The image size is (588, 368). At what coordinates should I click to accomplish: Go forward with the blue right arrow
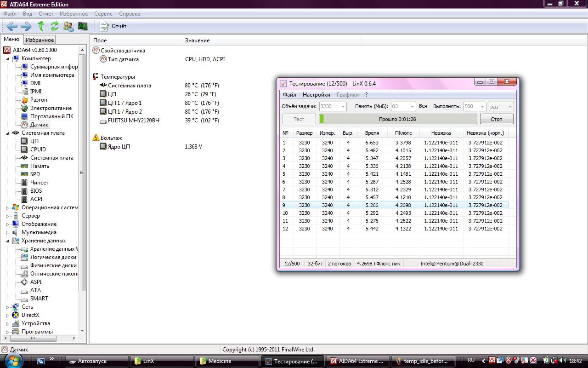(x=26, y=26)
